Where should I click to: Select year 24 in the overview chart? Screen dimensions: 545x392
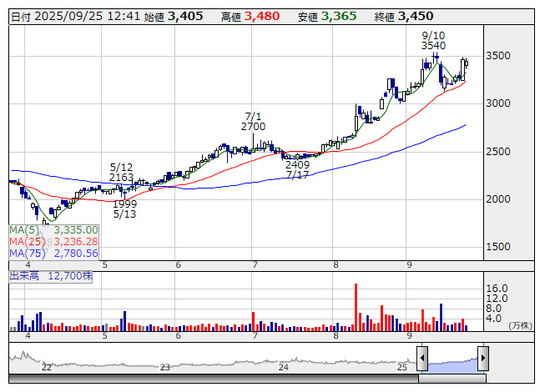(x=284, y=367)
